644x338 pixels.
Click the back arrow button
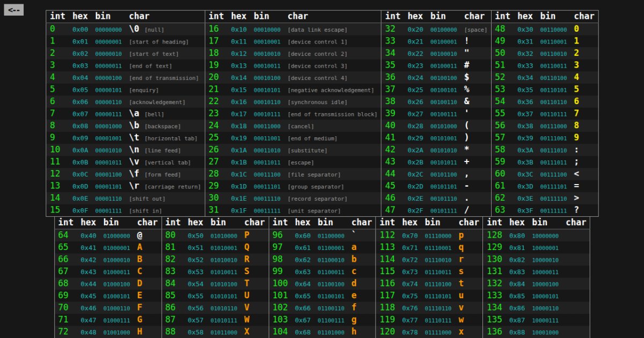click(13, 10)
